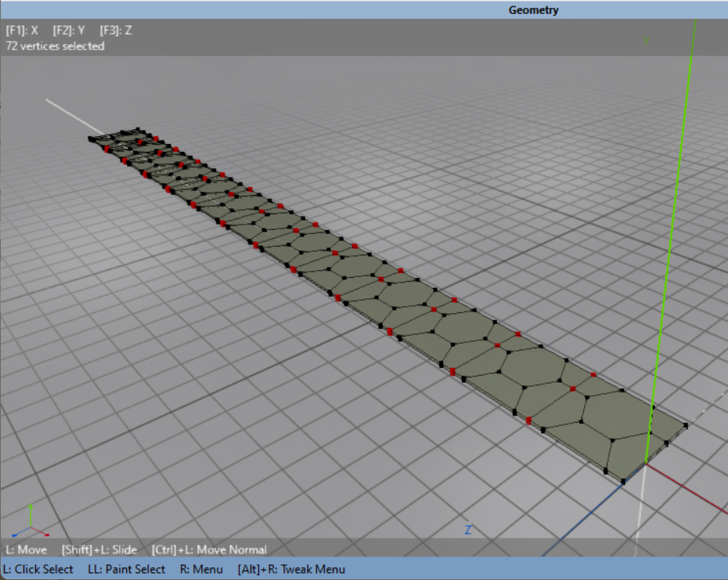Click the "[F2]: Y" axis hint
Image resolution: width=728 pixels, height=580 pixels.
69,31
